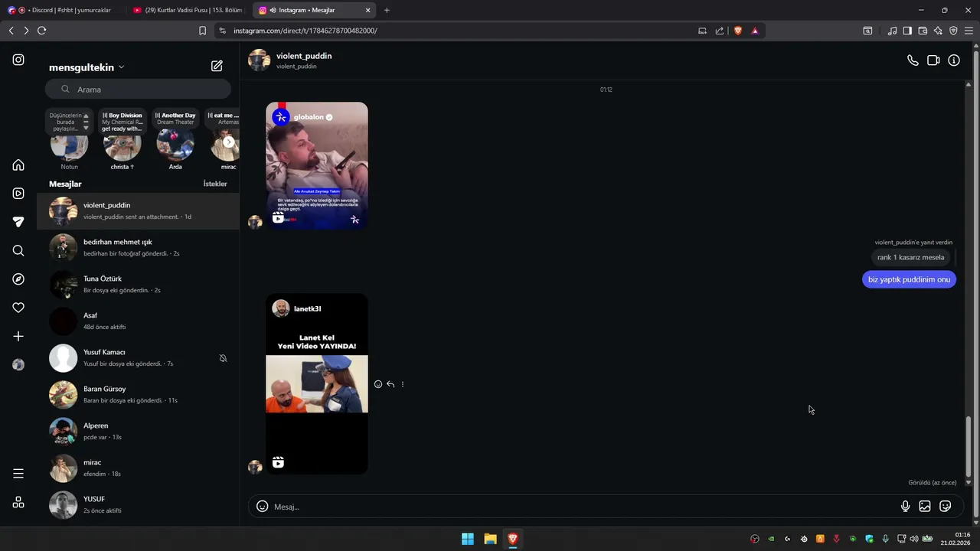React to lanetk3l reel with emoji icon
Screen dimensions: 980x551
click(x=378, y=384)
